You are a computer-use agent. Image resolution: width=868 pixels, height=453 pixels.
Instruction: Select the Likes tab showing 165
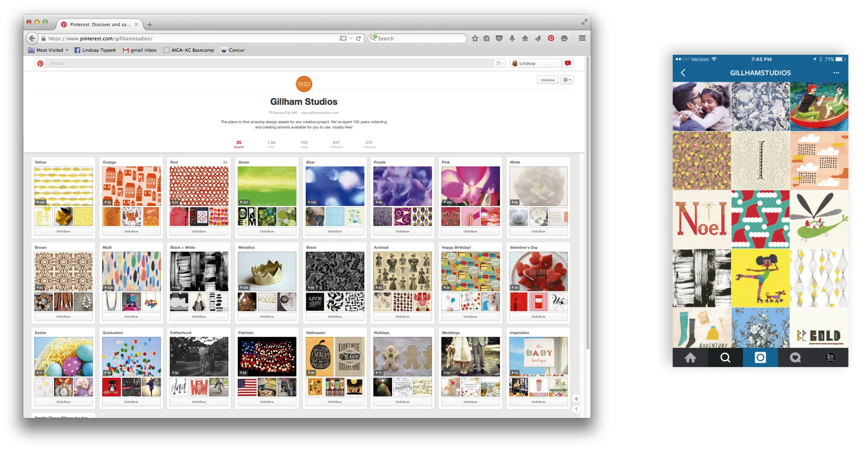pyautogui.click(x=304, y=144)
